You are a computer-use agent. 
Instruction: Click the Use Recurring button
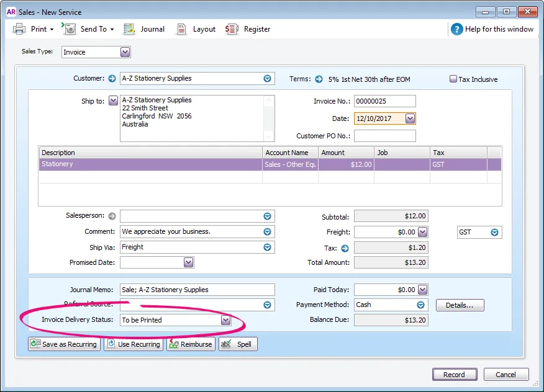click(x=134, y=344)
